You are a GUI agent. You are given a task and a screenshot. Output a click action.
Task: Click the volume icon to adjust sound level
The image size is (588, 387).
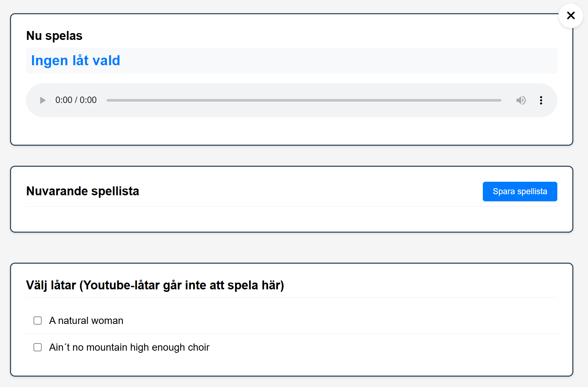click(x=521, y=100)
